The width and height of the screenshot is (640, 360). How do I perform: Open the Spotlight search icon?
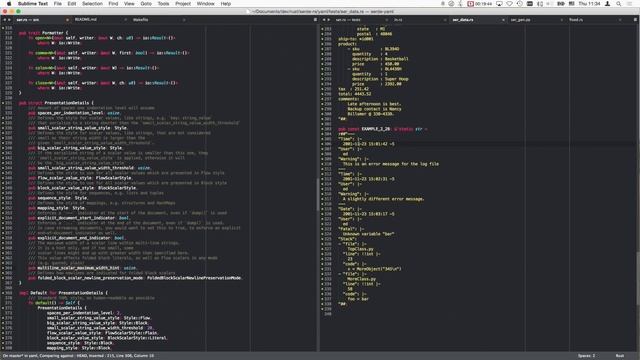coord(619,4)
